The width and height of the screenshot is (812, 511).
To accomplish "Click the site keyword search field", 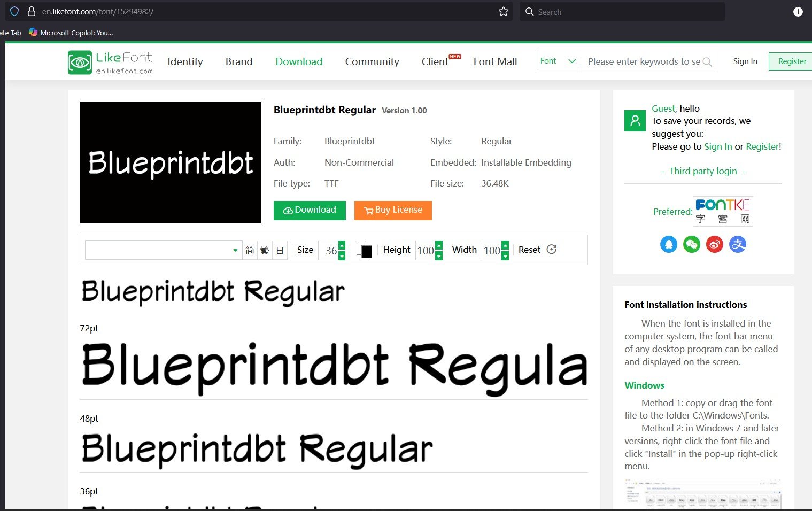I will [643, 62].
